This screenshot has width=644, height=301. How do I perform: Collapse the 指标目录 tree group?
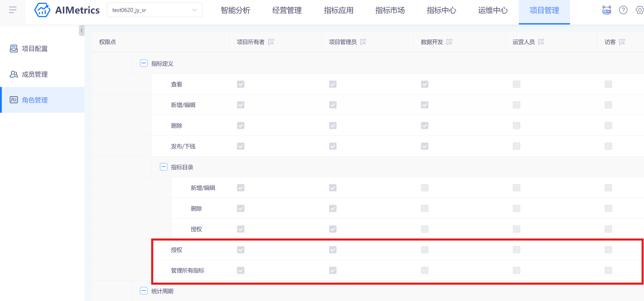164,167
